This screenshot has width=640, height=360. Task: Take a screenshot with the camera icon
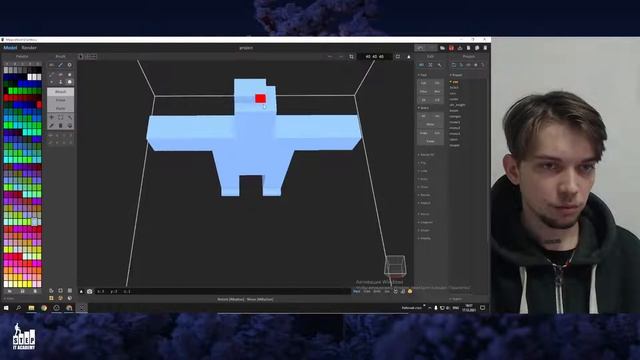(89, 291)
